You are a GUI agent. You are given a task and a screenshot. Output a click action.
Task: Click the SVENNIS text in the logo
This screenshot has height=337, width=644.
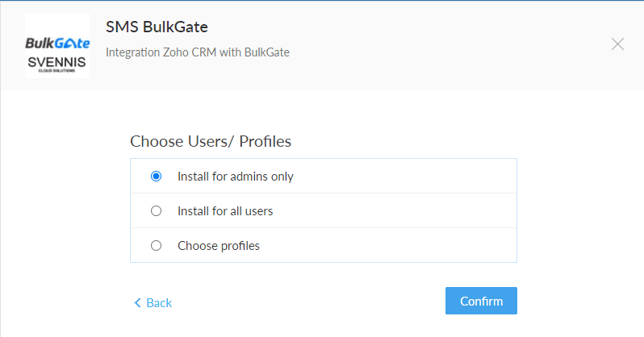57,60
